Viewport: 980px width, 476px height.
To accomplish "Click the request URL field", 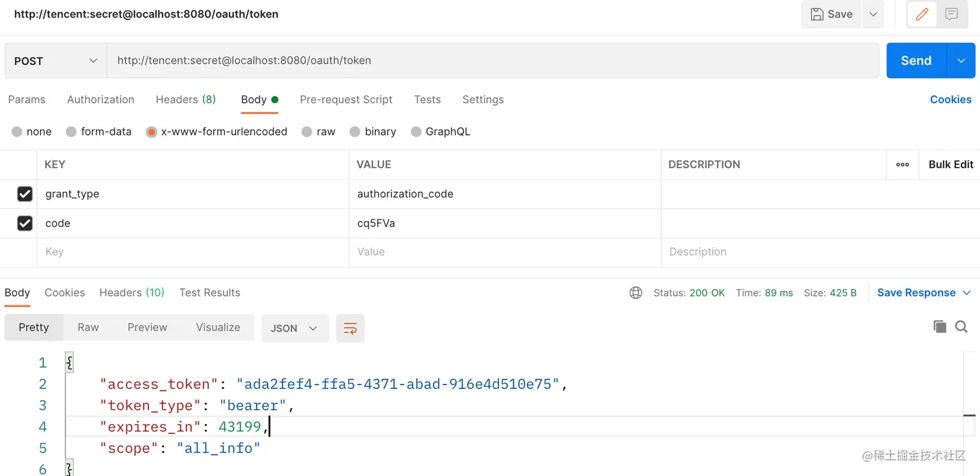I will point(493,61).
